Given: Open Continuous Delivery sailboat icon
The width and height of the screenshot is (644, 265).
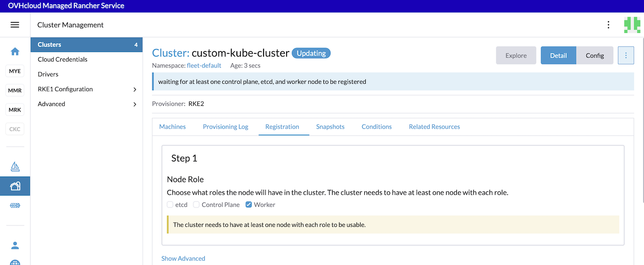Looking at the screenshot, I should point(15,167).
